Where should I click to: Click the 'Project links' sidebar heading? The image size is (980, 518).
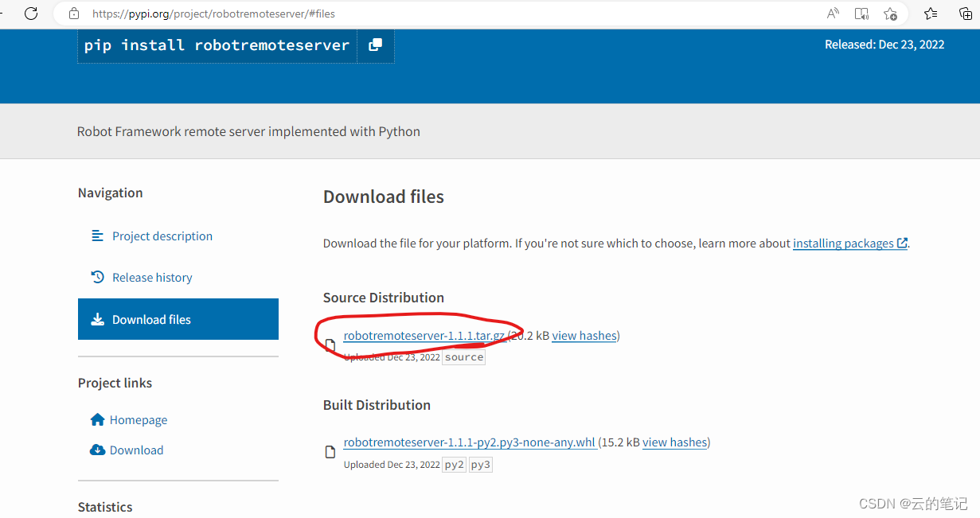pos(115,383)
